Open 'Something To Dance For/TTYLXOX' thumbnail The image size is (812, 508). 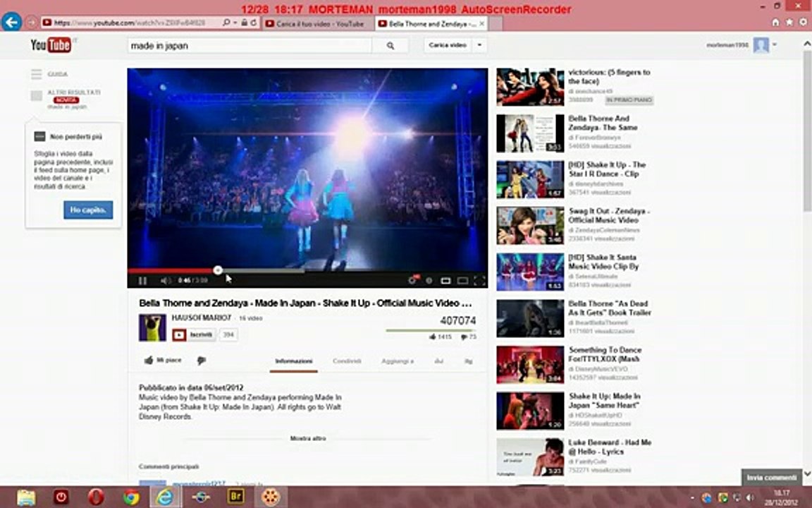[530, 364]
